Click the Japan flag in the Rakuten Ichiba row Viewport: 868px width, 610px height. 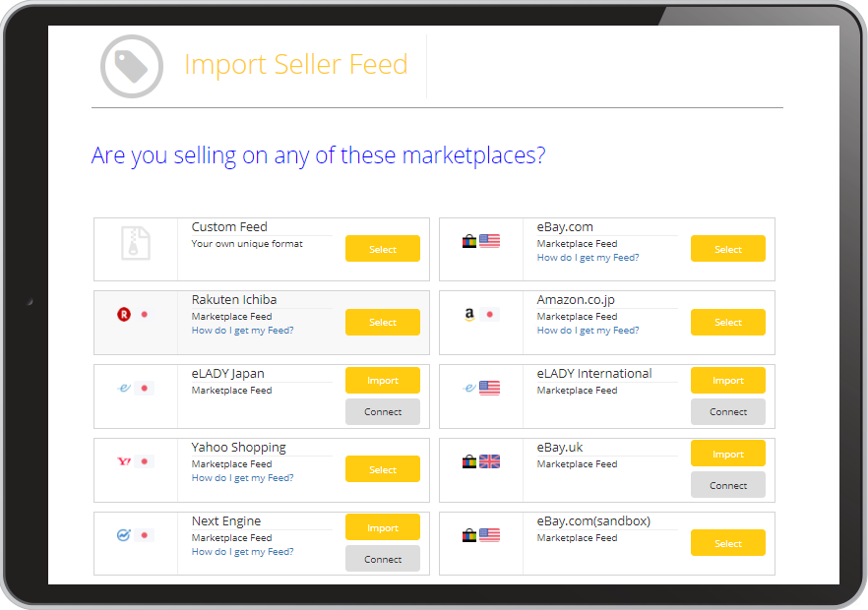pyautogui.click(x=145, y=315)
